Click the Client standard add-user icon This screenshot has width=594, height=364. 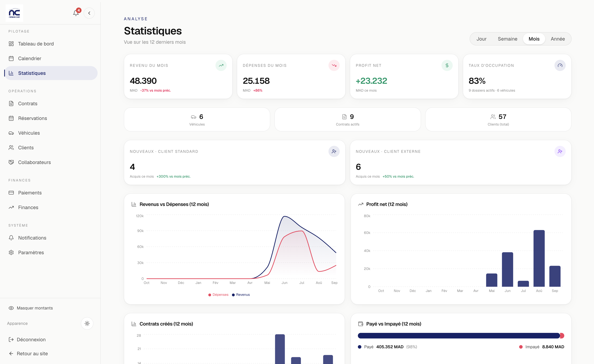click(x=334, y=152)
